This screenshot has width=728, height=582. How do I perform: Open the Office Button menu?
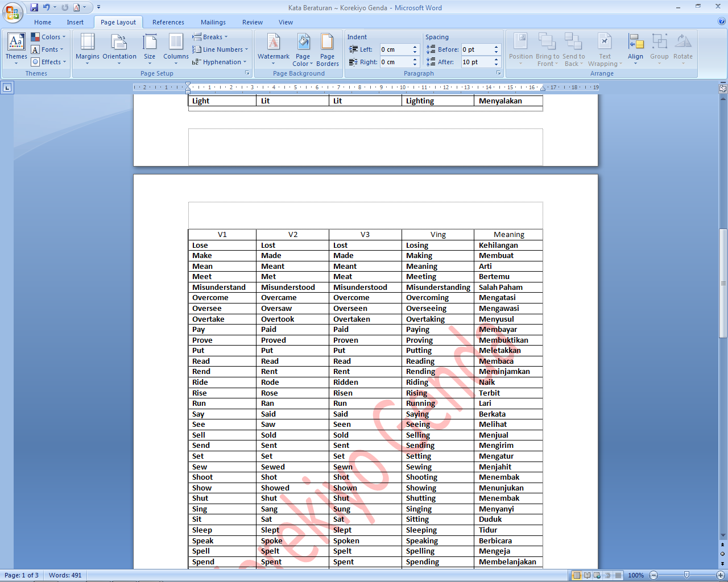pyautogui.click(x=12, y=11)
